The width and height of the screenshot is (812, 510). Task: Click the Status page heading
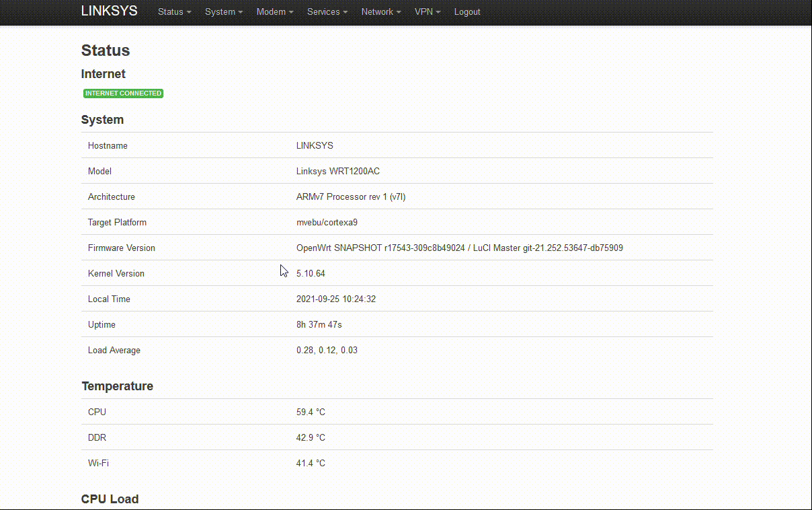106,50
